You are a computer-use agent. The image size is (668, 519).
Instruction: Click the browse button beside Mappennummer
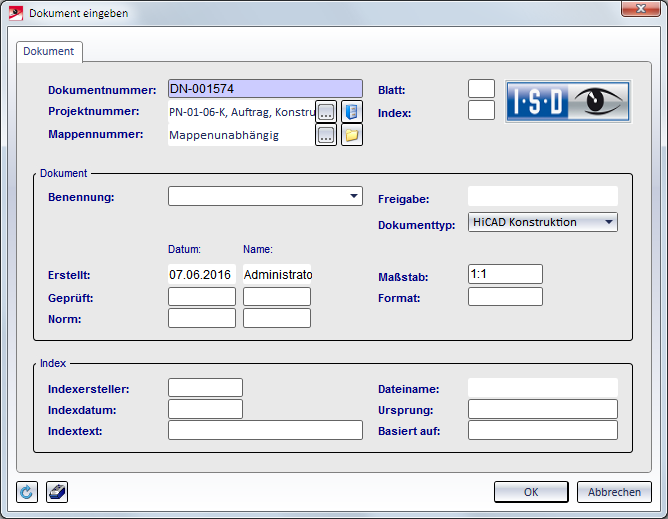[326, 135]
